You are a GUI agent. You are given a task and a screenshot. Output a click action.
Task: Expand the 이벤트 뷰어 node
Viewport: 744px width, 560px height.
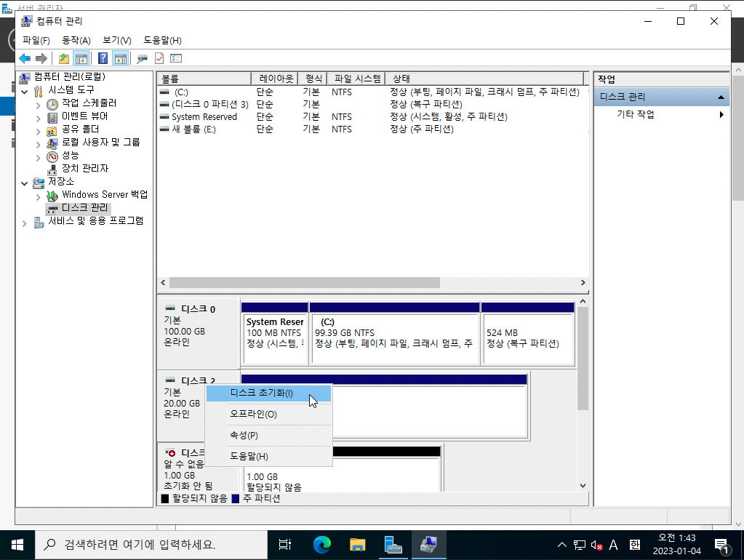coord(38,119)
